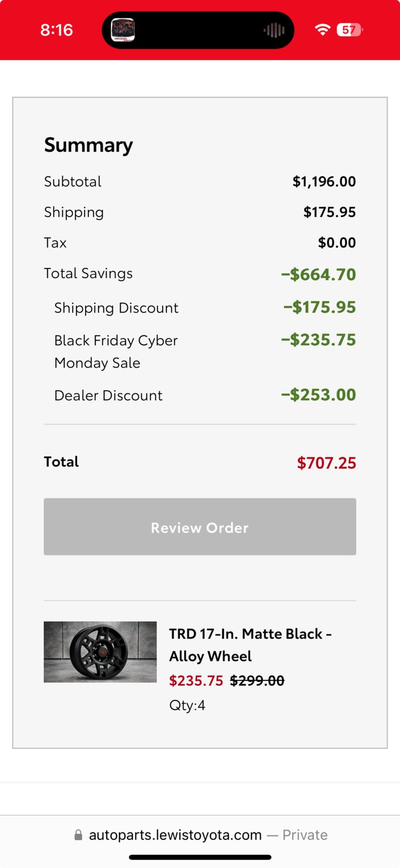
Task: Tap the lock icon in address bar
Action: tap(79, 835)
